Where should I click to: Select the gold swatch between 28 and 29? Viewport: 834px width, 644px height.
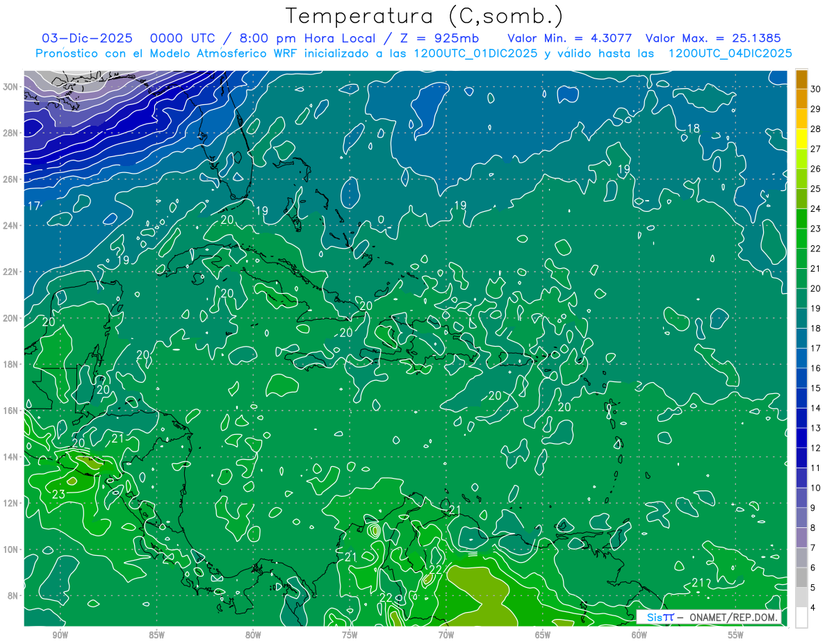point(801,119)
